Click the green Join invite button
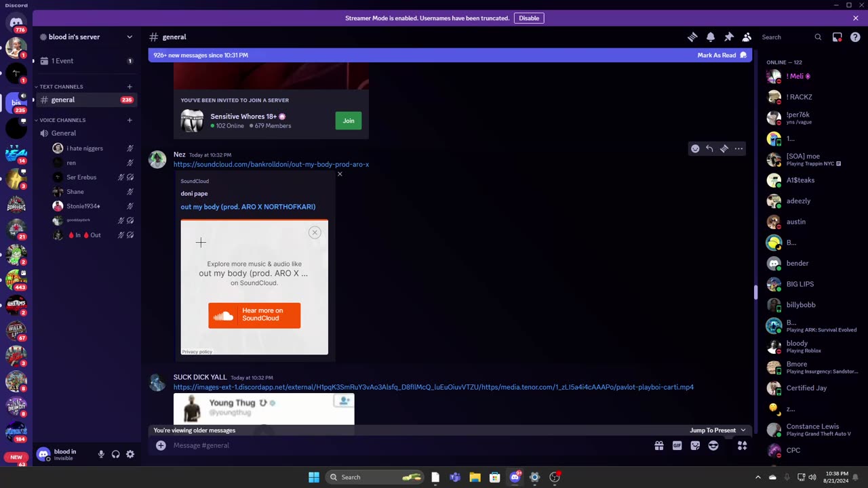Image resolution: width=868 pixels, height=488 pixels. [349, 121]
